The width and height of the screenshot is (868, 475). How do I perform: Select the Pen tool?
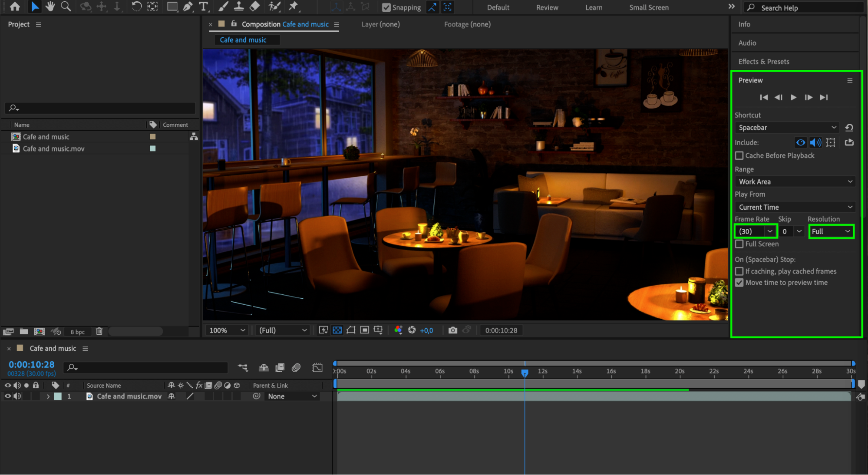[188, 7]
